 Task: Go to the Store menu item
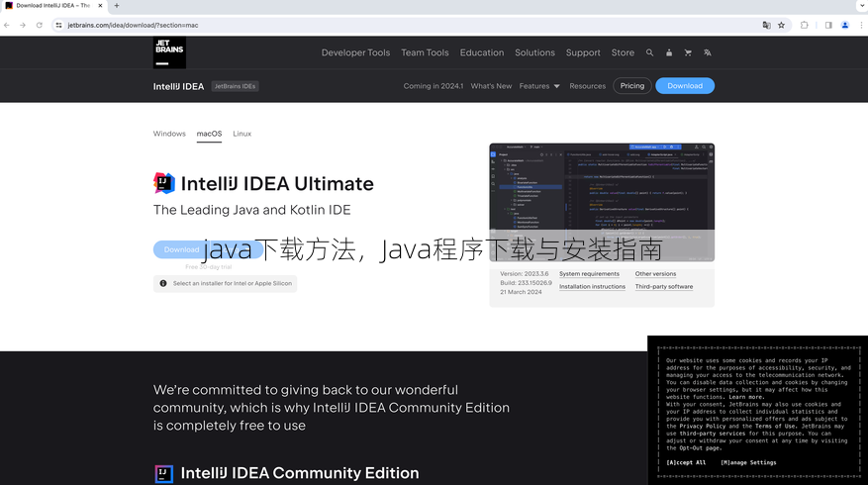point(623,52)
